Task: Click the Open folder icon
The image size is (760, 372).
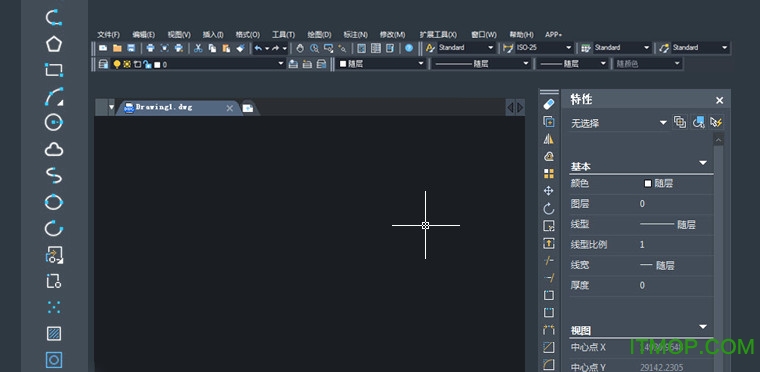Action: tap(117, 48)
